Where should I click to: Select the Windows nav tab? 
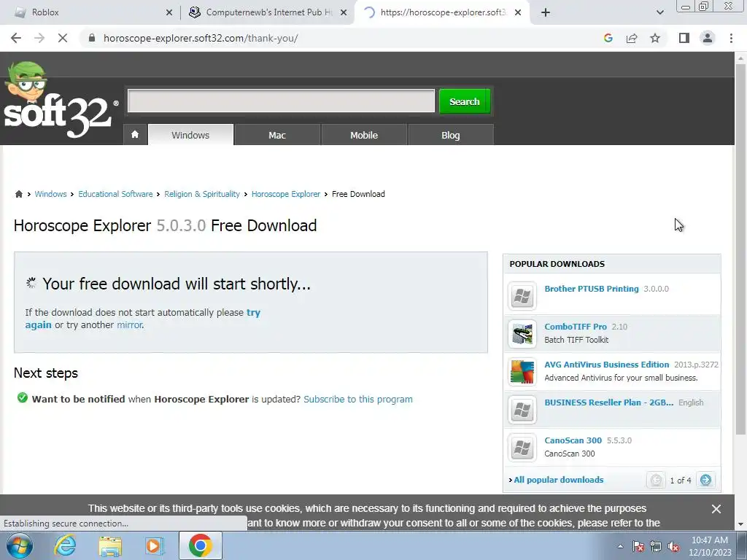190,135
